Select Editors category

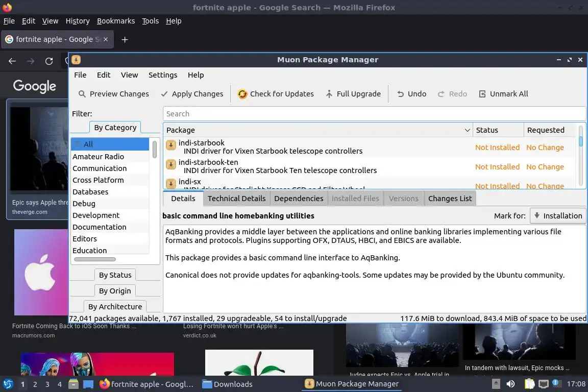[x=110, y=238]
